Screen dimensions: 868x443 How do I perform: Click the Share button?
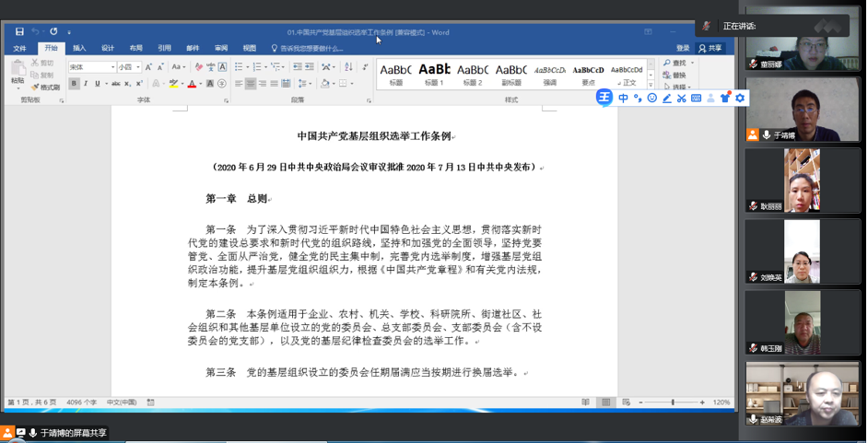710,48
